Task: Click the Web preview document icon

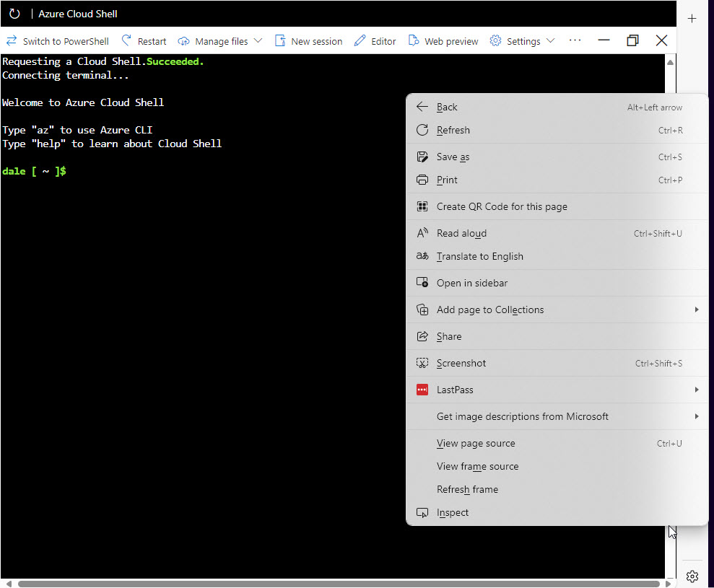Action: [x=414, y=40]
